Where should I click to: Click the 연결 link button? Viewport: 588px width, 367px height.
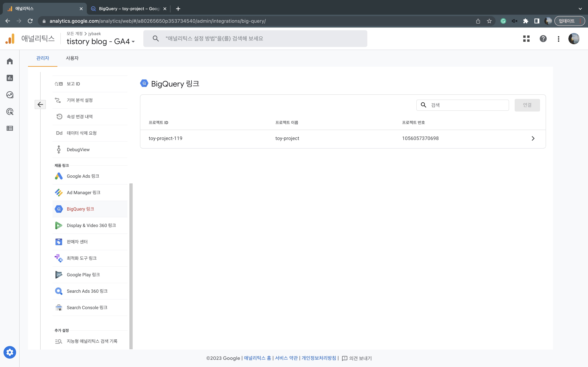pyautogui.click(x=527, y=105)
